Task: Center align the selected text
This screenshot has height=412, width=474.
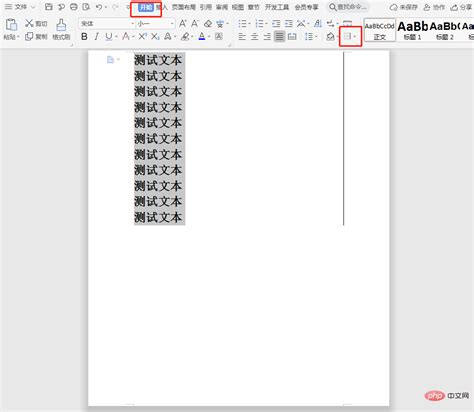Action: click(255, 37)
